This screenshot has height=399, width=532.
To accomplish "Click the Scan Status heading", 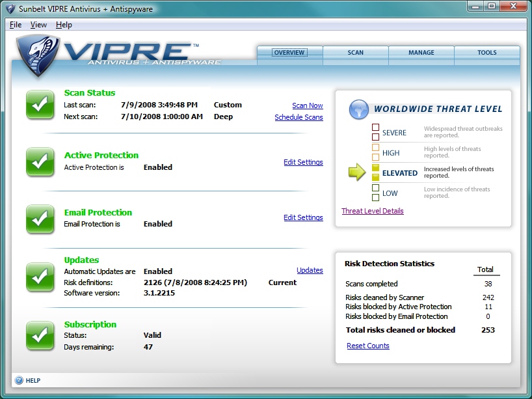I will point(90,92).
